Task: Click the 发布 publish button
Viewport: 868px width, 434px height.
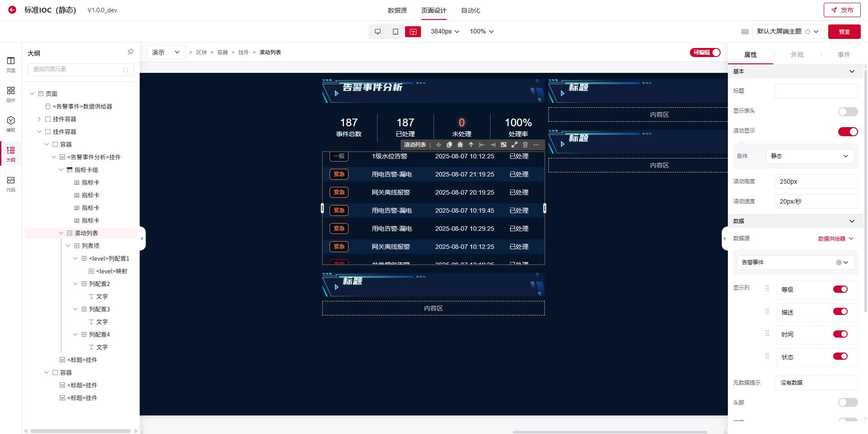Action: [x=842, y=10]
